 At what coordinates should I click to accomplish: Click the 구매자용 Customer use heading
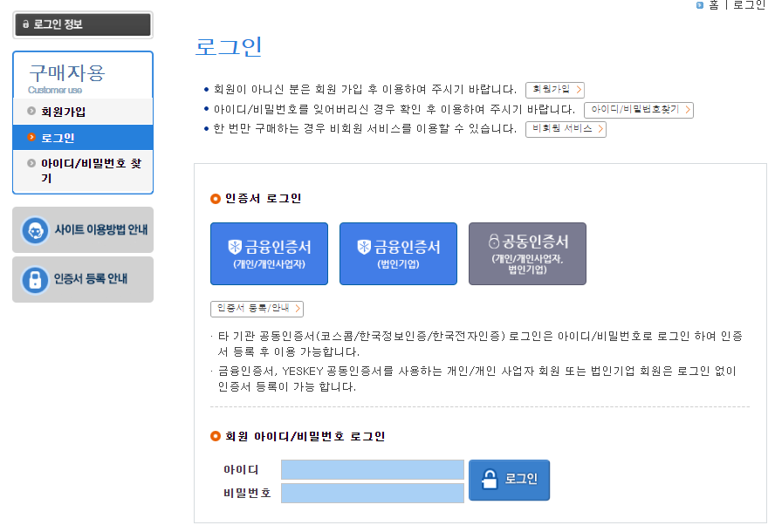(x=66, y=78)
